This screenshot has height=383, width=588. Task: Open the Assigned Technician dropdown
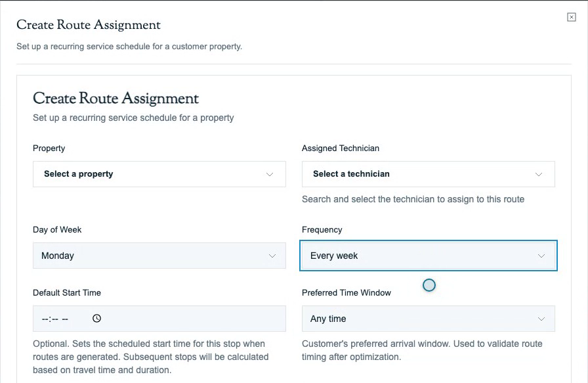[x=429, y=174]
